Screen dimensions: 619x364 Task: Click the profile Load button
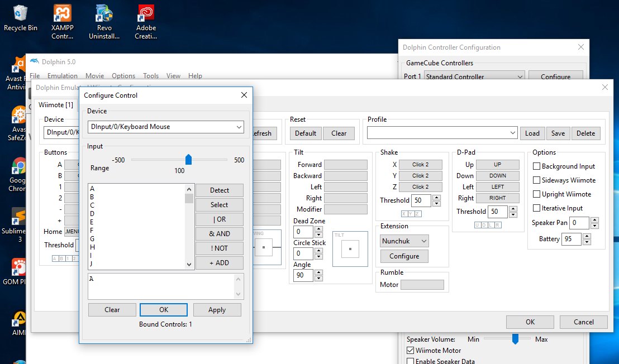tap(532, 133)
